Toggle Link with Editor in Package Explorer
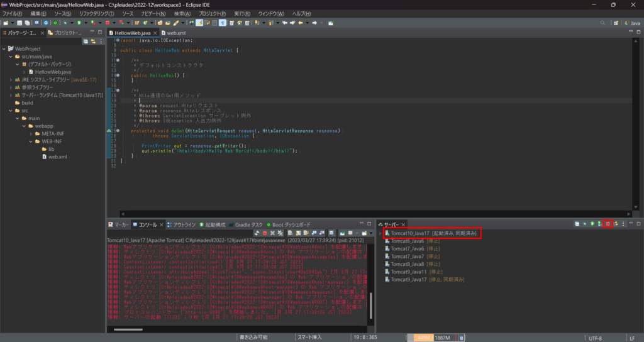The height and width of the screenshot is (342, 644). click(x=93, y=41)
